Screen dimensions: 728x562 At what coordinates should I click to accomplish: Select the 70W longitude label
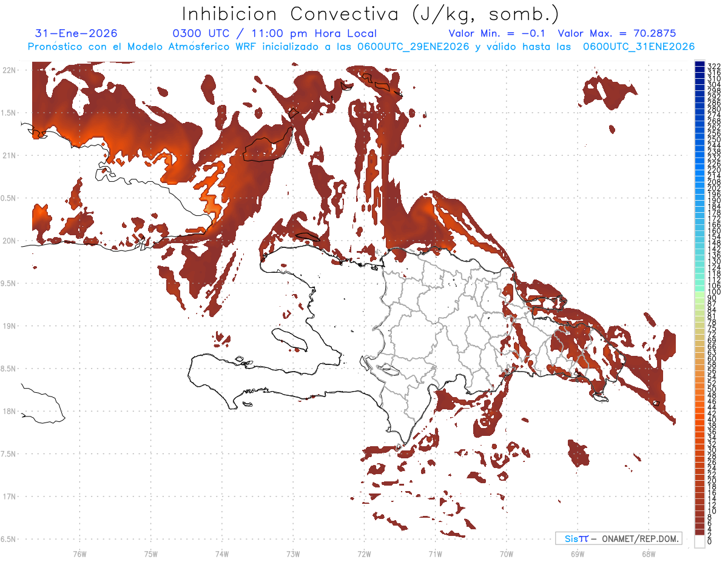point(507,554)
